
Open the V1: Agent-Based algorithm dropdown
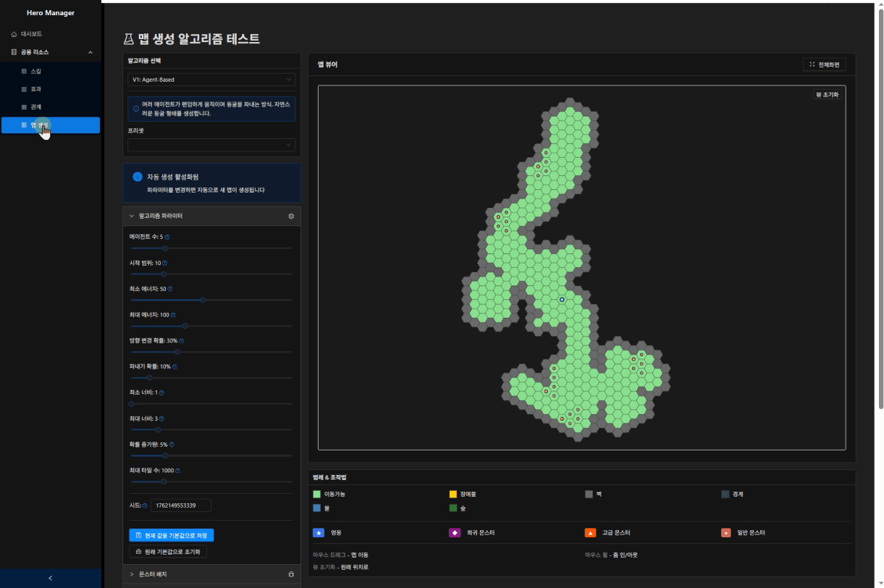211,80
